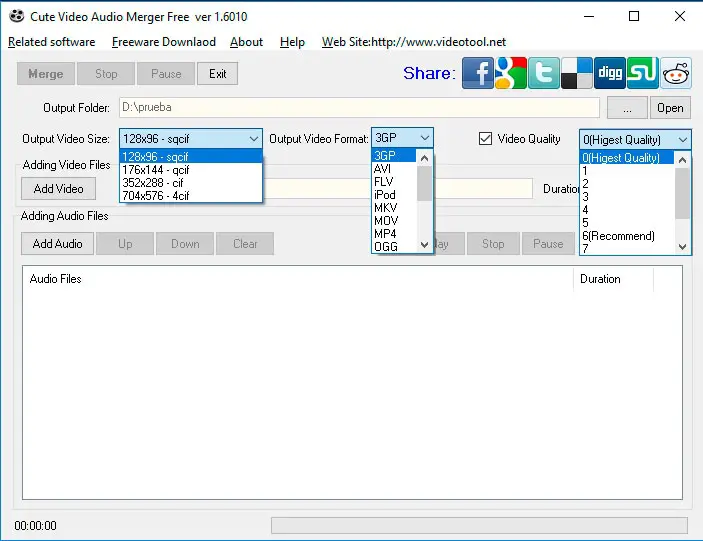The image size is (703, 541).
Task: Select 176x144 - qcif video size
Action: [x=191, y=170]
